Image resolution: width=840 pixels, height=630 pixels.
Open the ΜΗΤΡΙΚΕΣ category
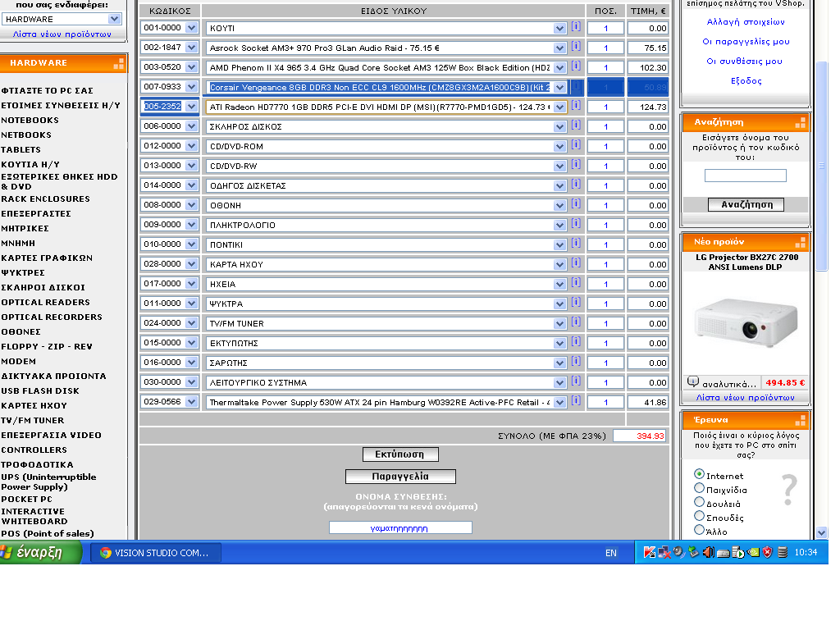tap(25, 228)
